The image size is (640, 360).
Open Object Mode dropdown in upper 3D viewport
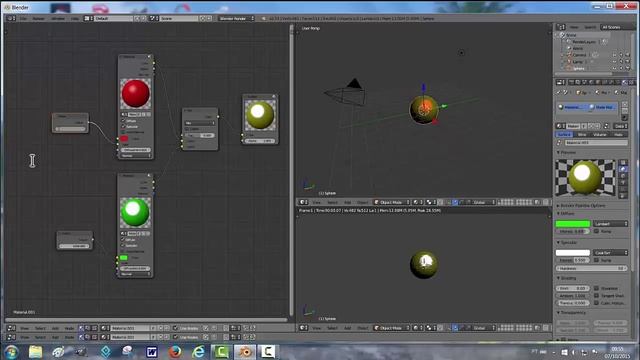(391, 202)
